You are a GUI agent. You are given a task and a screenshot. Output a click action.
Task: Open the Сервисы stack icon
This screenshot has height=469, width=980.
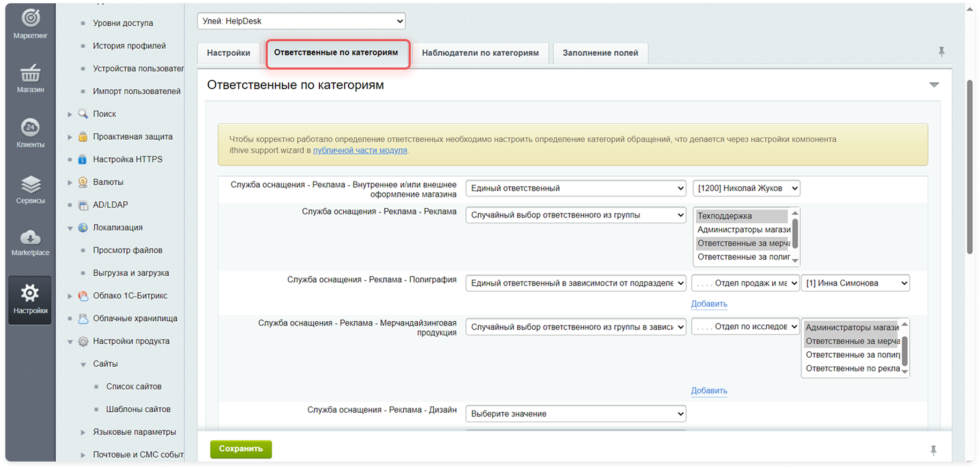(x=31, y=184)
